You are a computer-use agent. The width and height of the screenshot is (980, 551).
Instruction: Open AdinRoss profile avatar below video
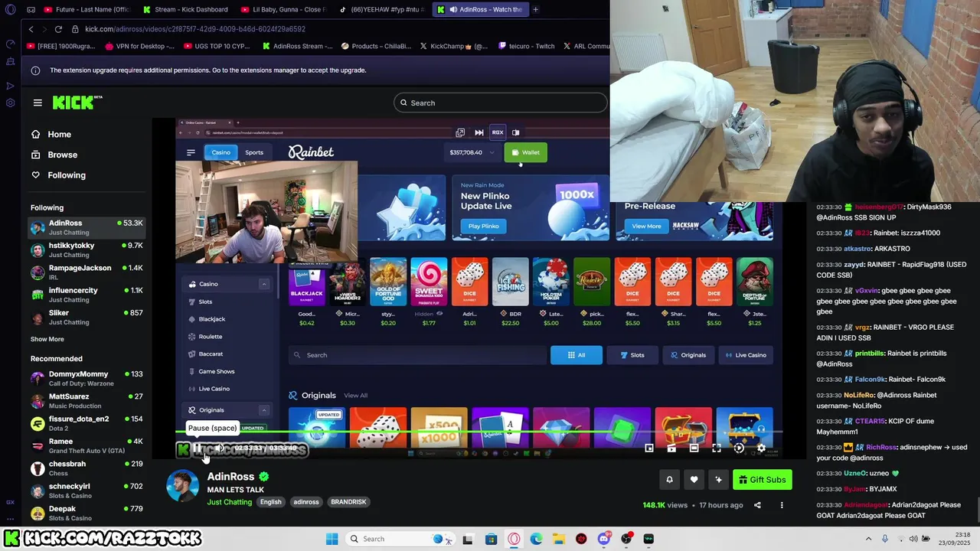tap(183, 487)
